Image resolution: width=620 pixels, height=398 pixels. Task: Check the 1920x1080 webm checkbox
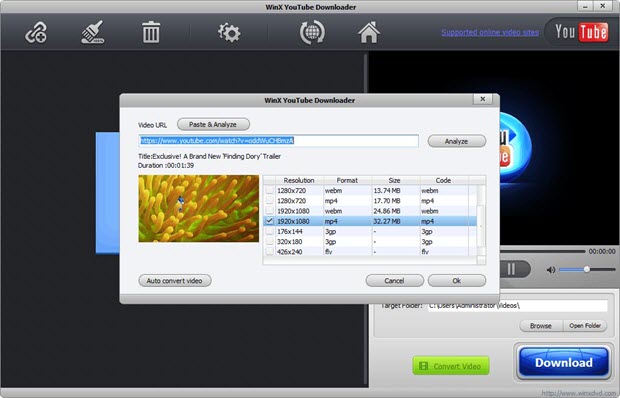pyautogui.click(x=270, y=211)
